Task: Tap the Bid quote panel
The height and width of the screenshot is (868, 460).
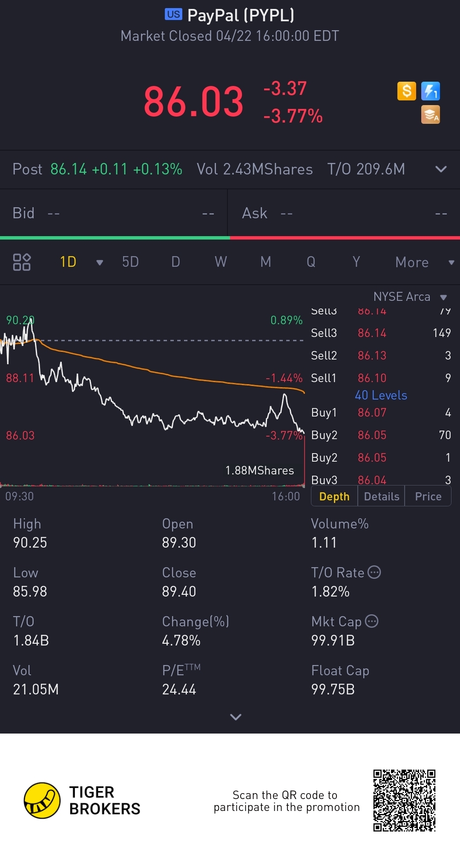Action: [114, 213]
